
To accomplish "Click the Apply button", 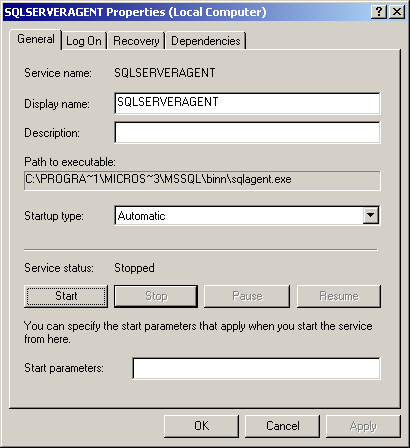I will [x=363, y=426].
